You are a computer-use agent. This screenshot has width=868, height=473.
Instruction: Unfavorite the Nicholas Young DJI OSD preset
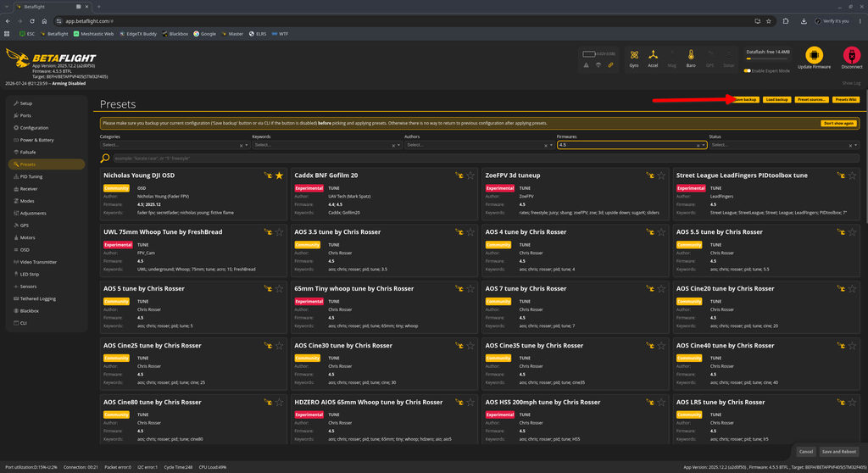[x=279, y=175]
